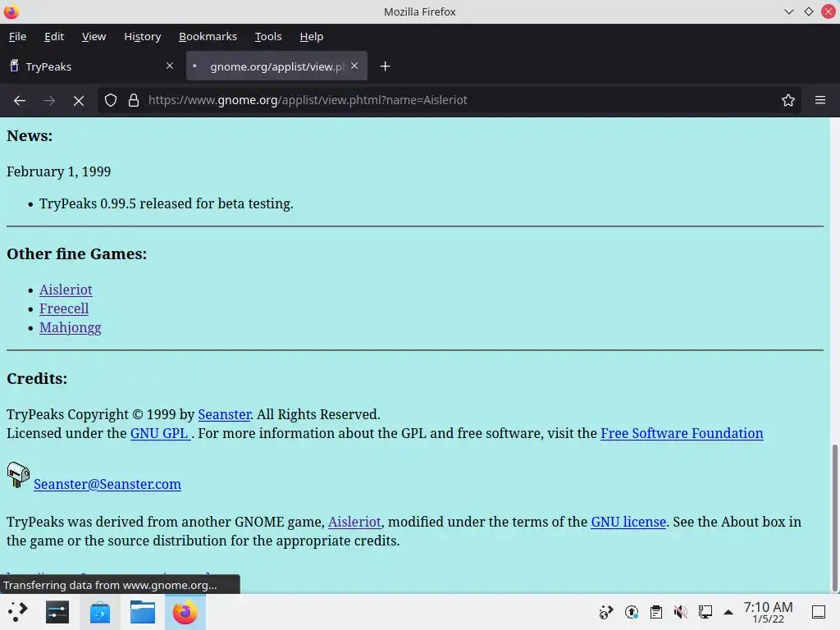Image resolution: width=840 pixels, height=630 pixels.
Task: Open the software updates tray icon
Action: (632, 612)
